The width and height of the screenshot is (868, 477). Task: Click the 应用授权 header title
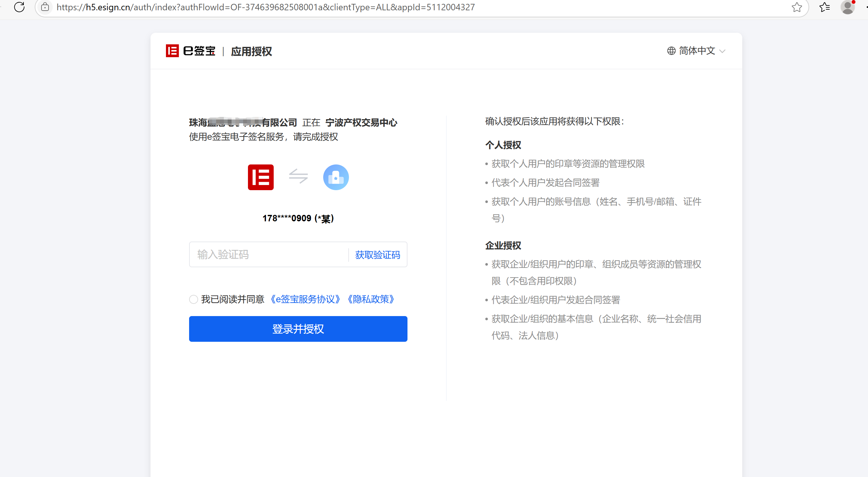(251, 51)
